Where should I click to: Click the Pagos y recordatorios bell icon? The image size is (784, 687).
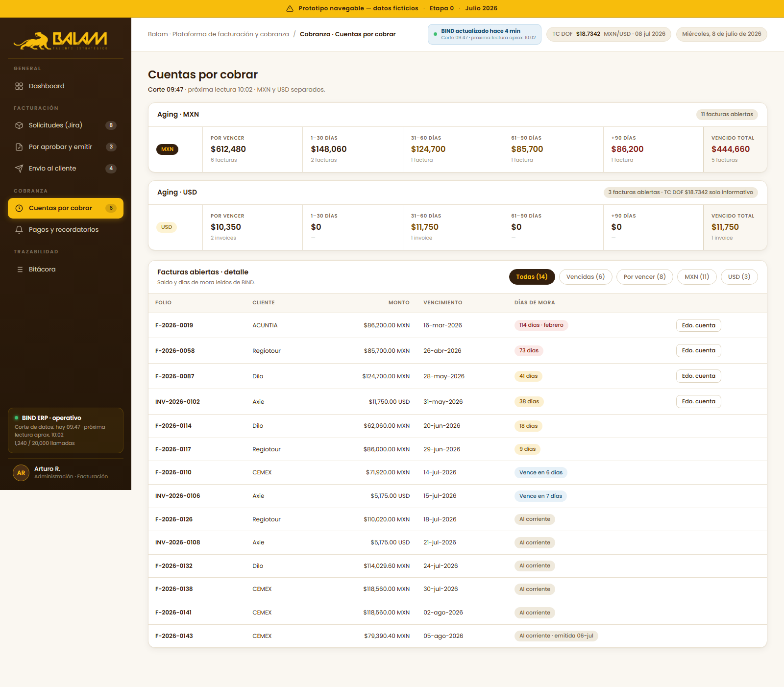click(19, 230)
